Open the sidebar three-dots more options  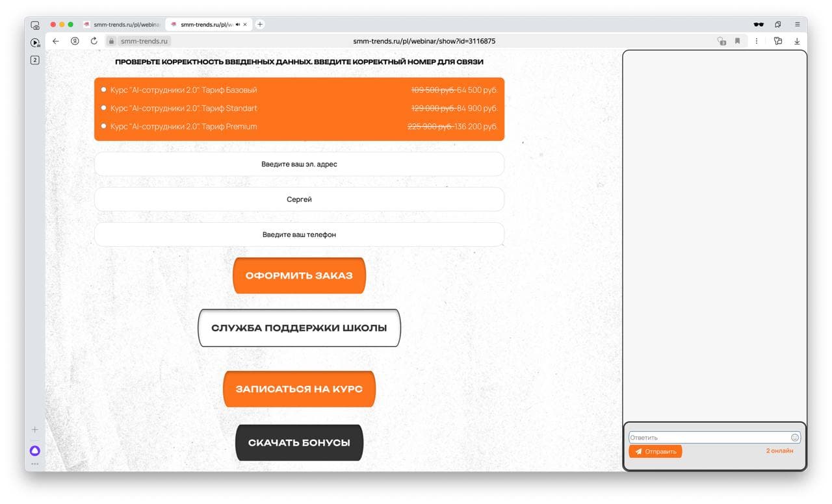(x=35, y=464)
